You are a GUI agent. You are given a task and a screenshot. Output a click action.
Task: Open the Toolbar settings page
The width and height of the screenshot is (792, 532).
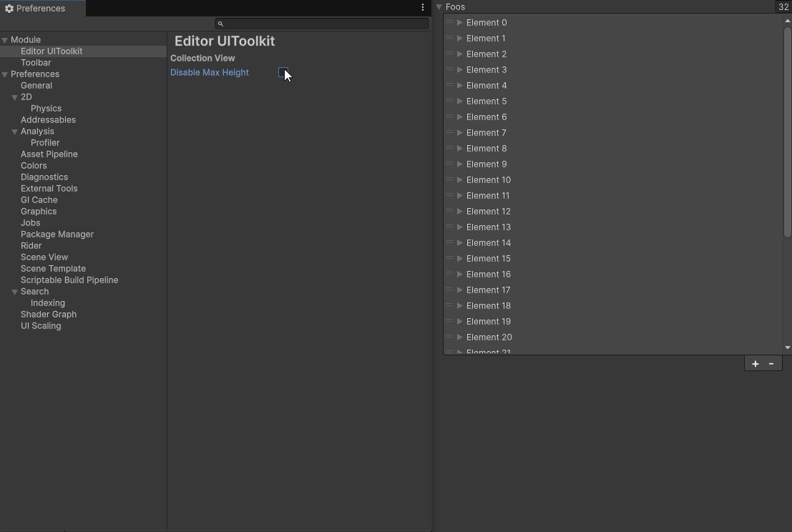pyautogui.click(x=36, y=63)
